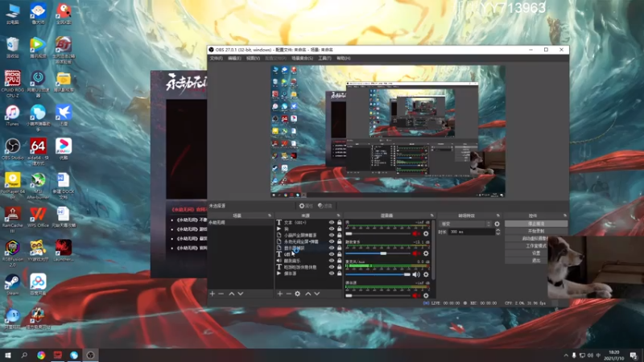Add a new source with the plus icon
Viewport: 644px width, 362px height.
click(x=279, y=294)
